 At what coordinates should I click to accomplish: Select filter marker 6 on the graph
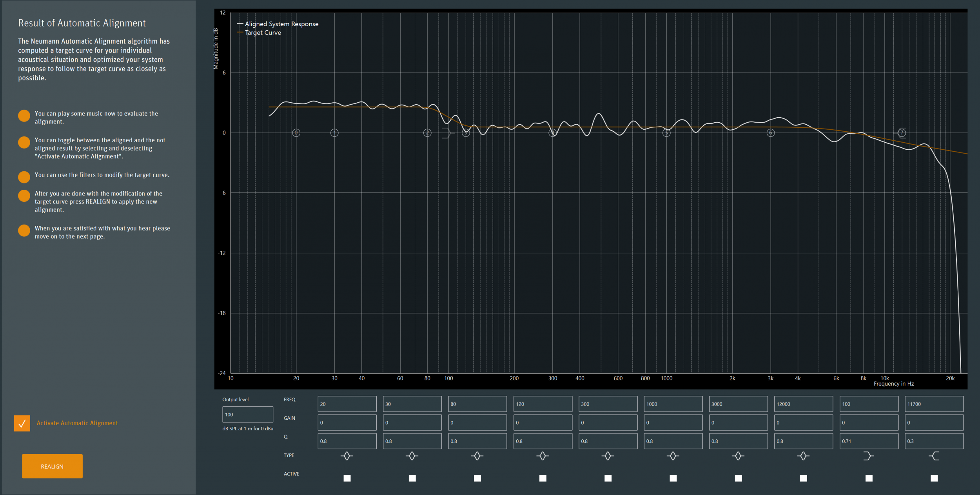tap(771, 133)
